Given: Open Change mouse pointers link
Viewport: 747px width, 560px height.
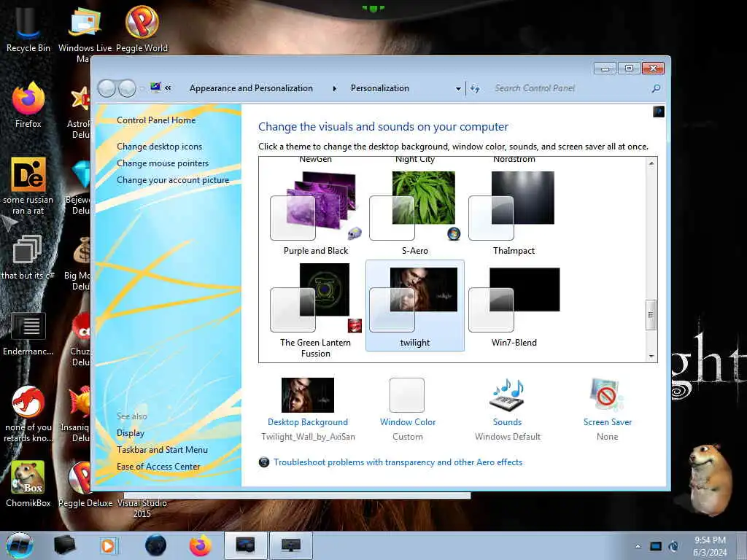Looking at the screenshot, I should pos(163,163).
